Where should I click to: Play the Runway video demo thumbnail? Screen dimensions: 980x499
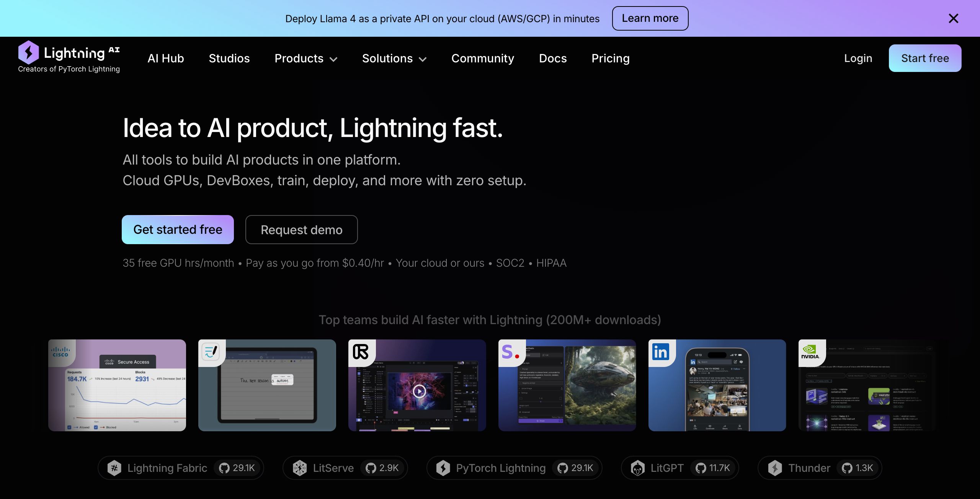click(x=419, y=391)
